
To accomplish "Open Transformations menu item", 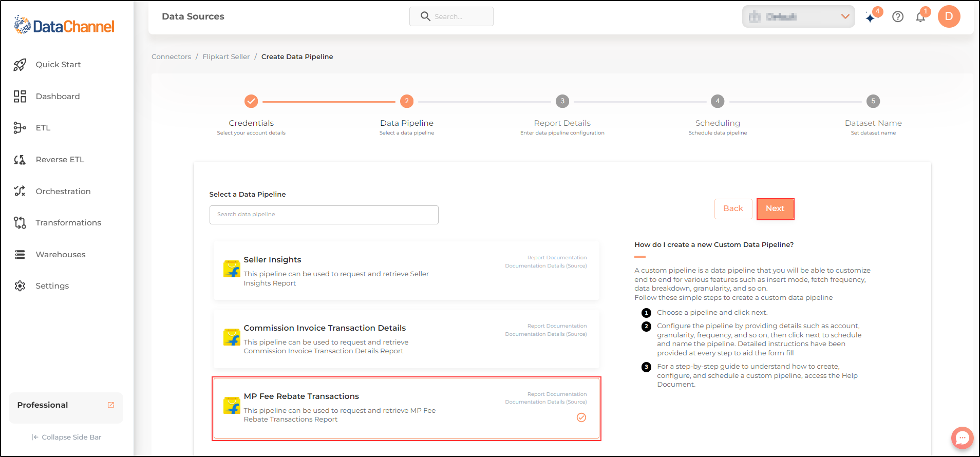I will pyautogui.click(x=68, y=223).
